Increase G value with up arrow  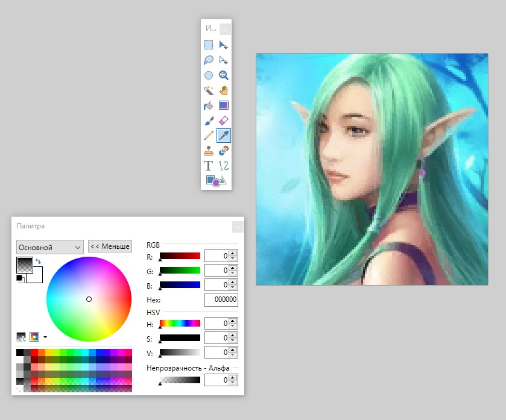click(x=233, y=268)
